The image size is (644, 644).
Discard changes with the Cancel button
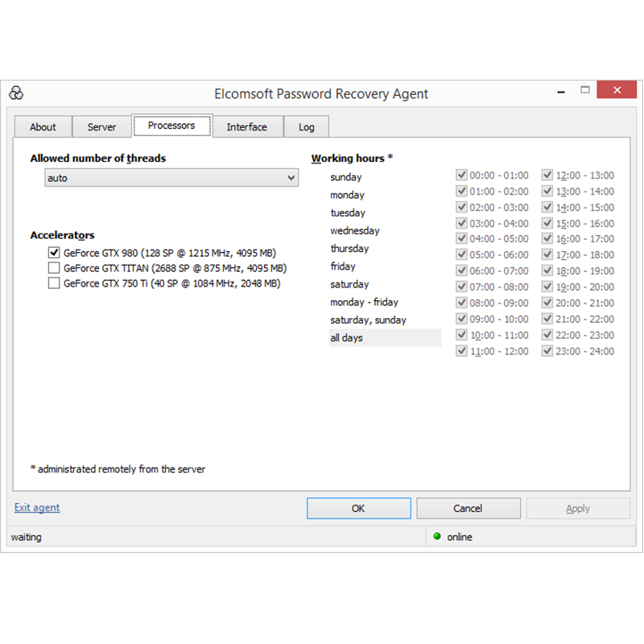pos(469,508)
